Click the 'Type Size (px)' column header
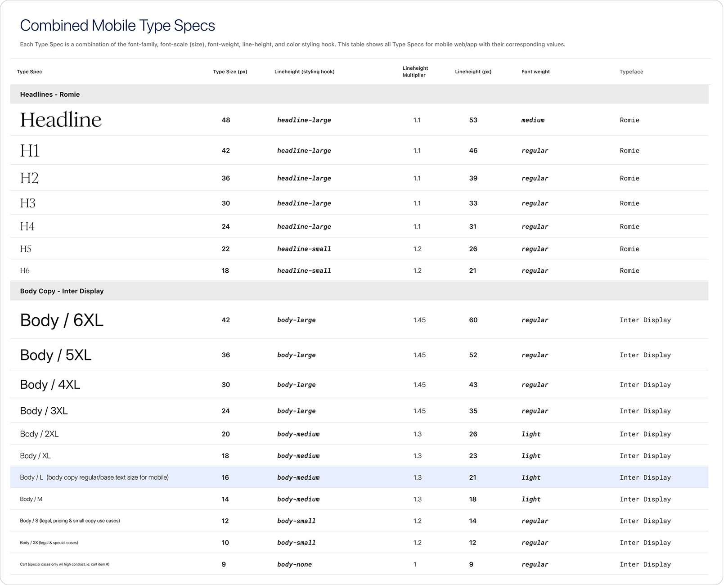The height and width of the screenshot is (585, 728). coord(230,72)
